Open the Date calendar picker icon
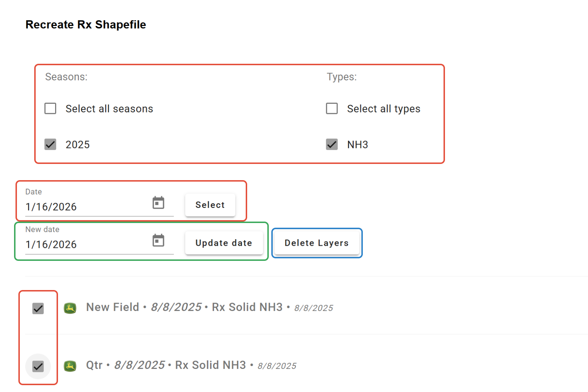 [x=158, y=203]
